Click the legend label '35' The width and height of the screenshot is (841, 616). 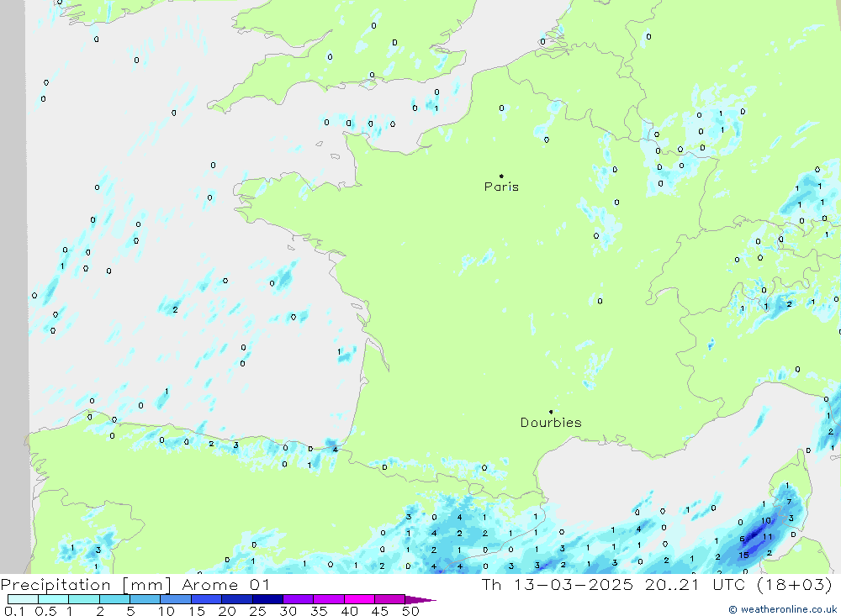tap(319, 611)
